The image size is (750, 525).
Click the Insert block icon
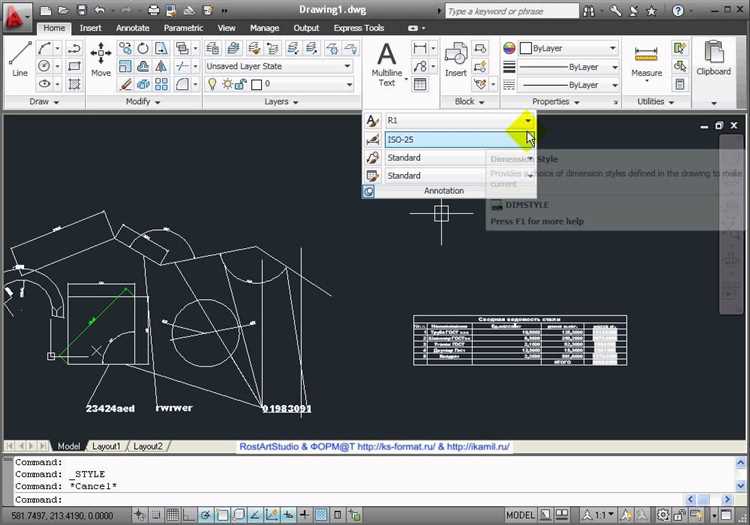tap(455, 59)
